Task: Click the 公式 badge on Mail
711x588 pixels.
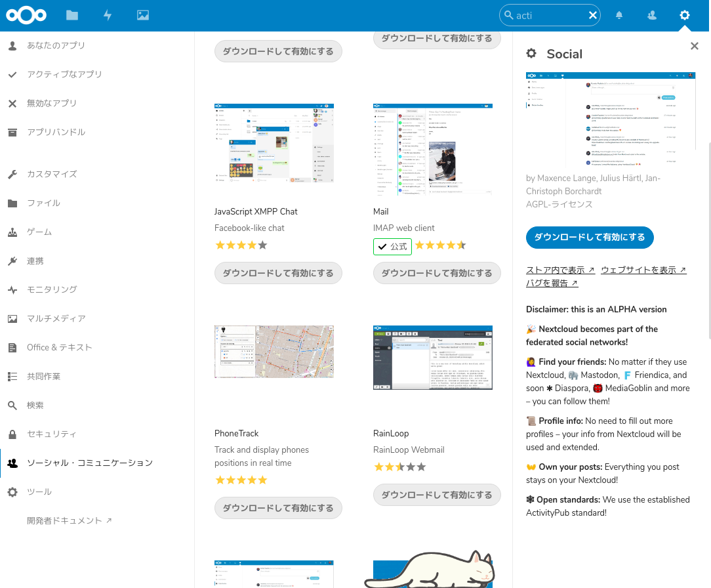Action: [392, 247]
